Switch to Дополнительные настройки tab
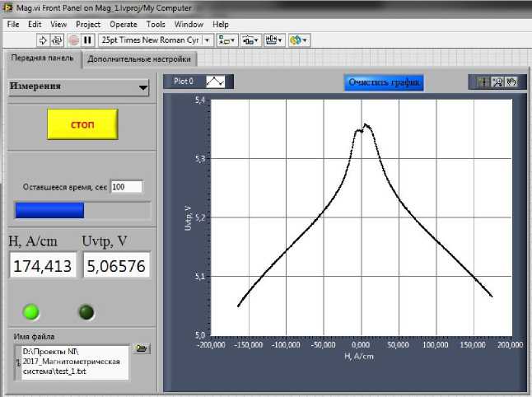 (139, 59)
